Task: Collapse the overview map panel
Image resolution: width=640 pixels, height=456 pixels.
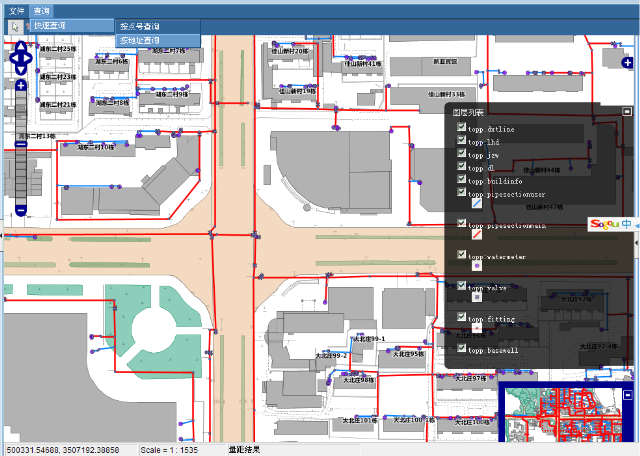Action: (628, 395)
